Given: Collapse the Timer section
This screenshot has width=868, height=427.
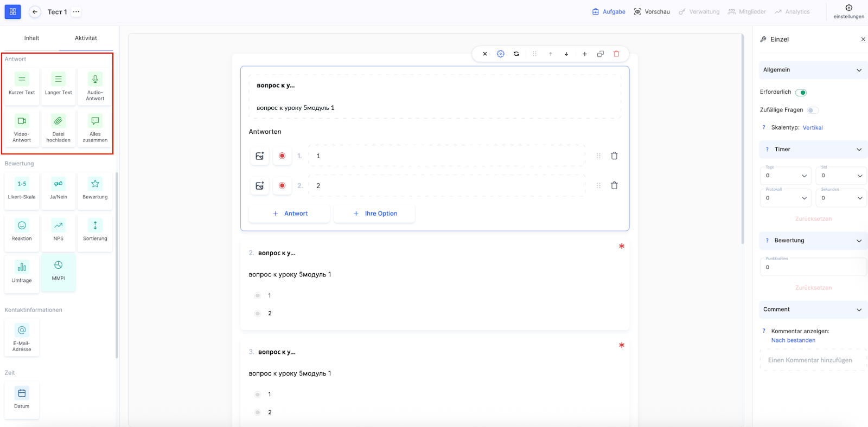Looking at the screenshot, I should click(813, 150).
